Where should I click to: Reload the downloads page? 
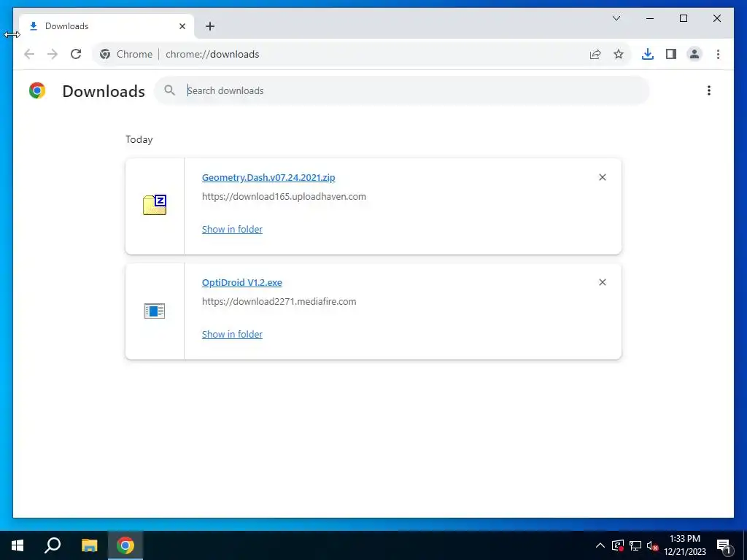(x=76, y=54)
